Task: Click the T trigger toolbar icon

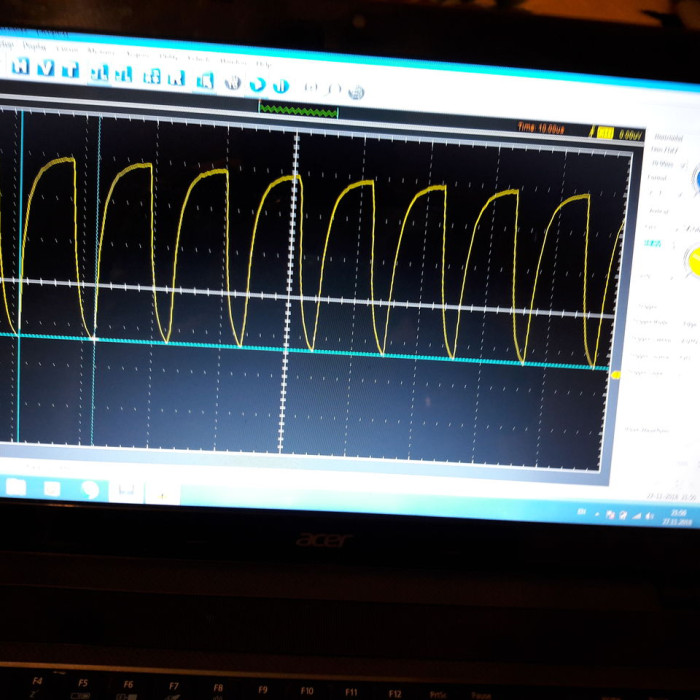Action: tap(71, 71)
